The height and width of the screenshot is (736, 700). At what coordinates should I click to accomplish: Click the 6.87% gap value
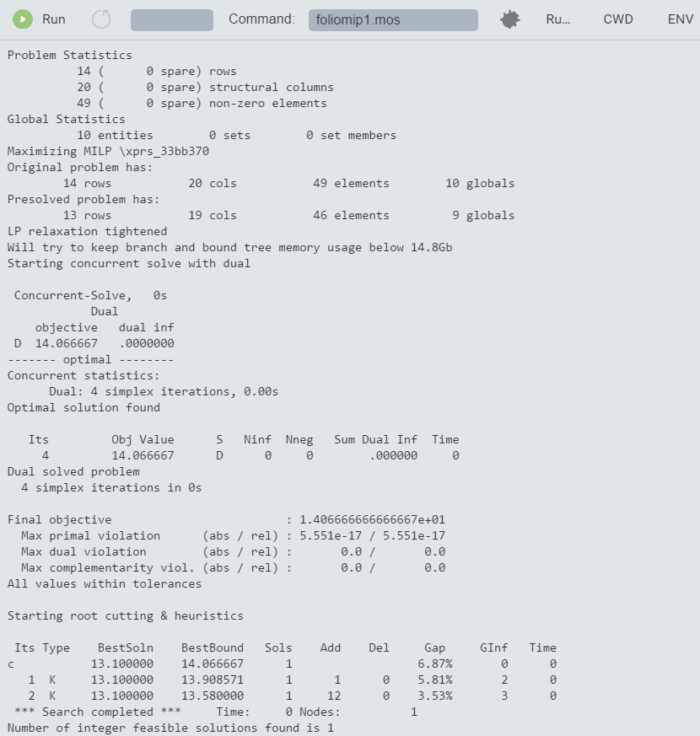click(435, 663)
